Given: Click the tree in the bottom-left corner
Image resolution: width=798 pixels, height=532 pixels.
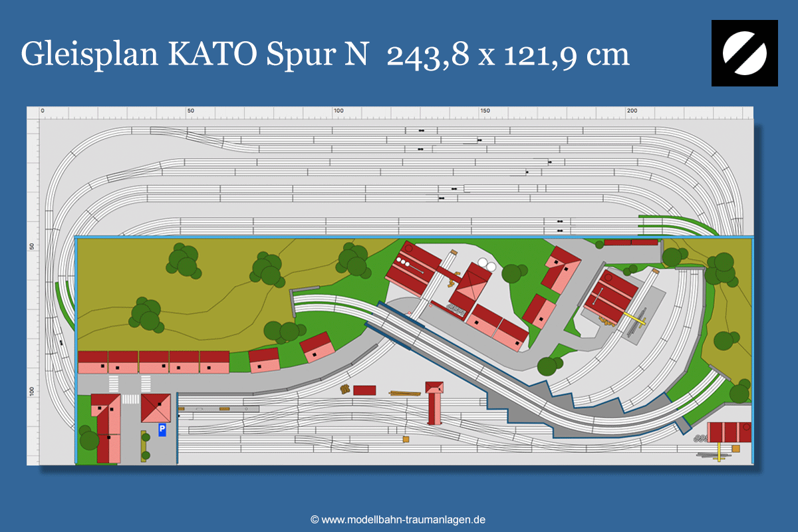Looking at the screenshot, I should click(x=89, y=440).
